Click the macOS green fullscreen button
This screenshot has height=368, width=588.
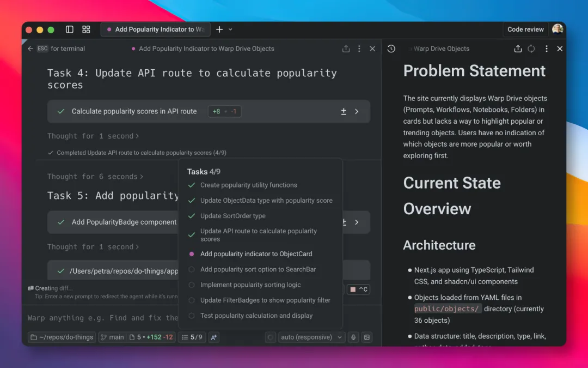click(x=51, y=29)
